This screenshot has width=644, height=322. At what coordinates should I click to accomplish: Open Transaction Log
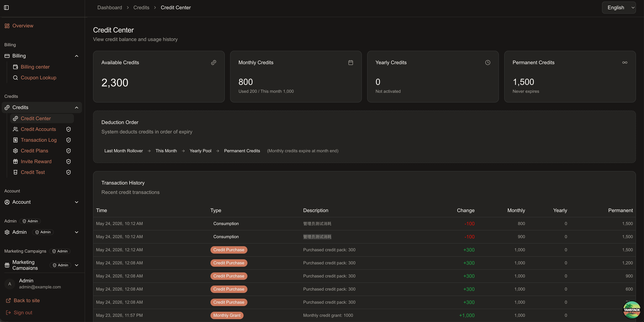[x=38, y=140]
